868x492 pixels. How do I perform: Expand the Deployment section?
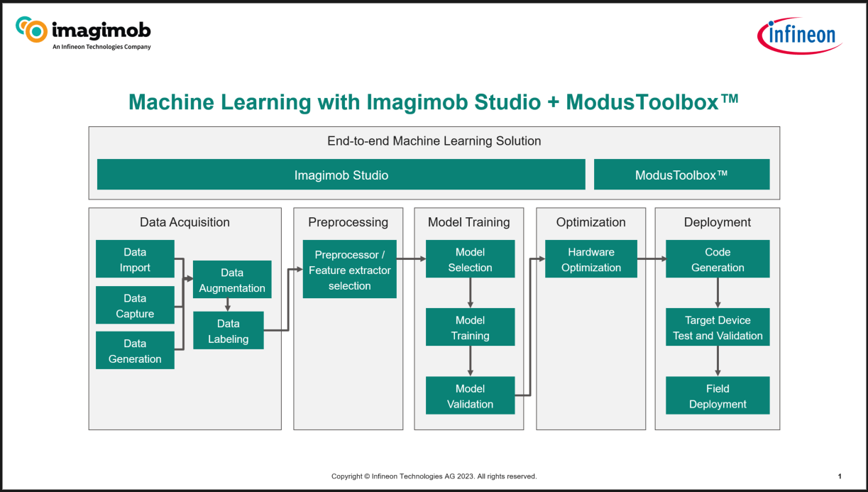(717, 222)
